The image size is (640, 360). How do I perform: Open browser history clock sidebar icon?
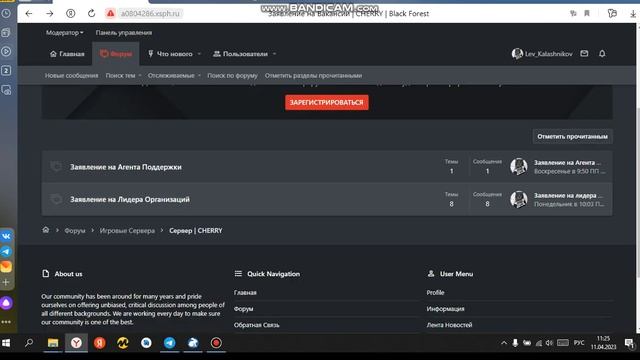pyautogui.click(x=6, y=13)
